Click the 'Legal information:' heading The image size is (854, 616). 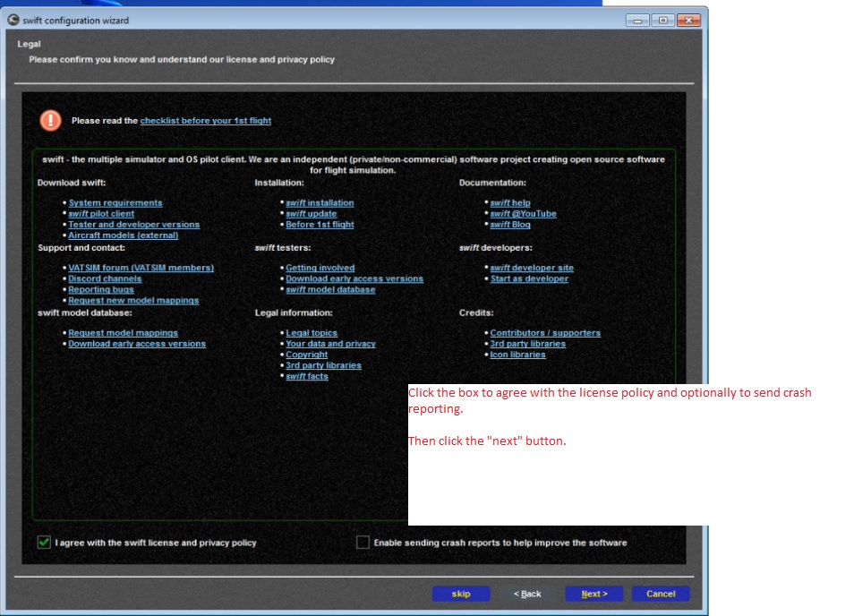click(x=294, y=312)
